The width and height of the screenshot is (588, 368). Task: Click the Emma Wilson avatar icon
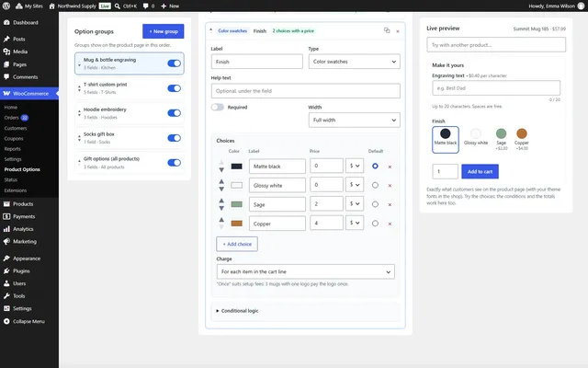pos(581,6)
